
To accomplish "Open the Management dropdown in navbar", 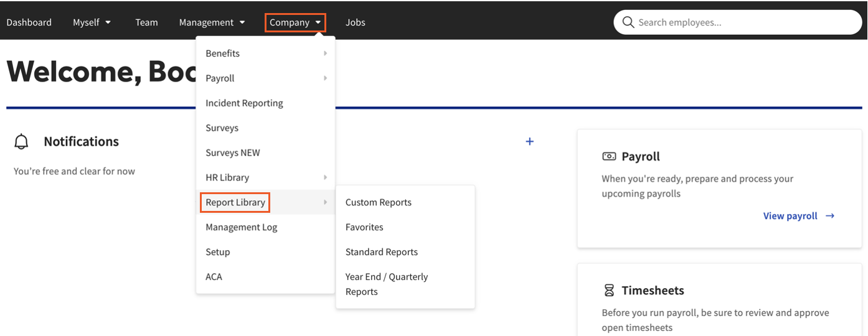I will 212,22.
